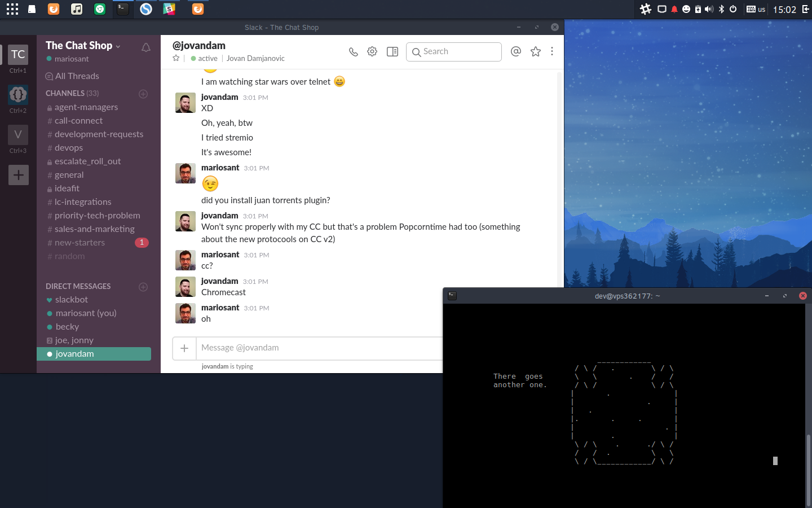Click mariosant status under The Chat Shop
Image resolution: width=812 pixels, height=508 pixels.
click(x=68, y=59)
